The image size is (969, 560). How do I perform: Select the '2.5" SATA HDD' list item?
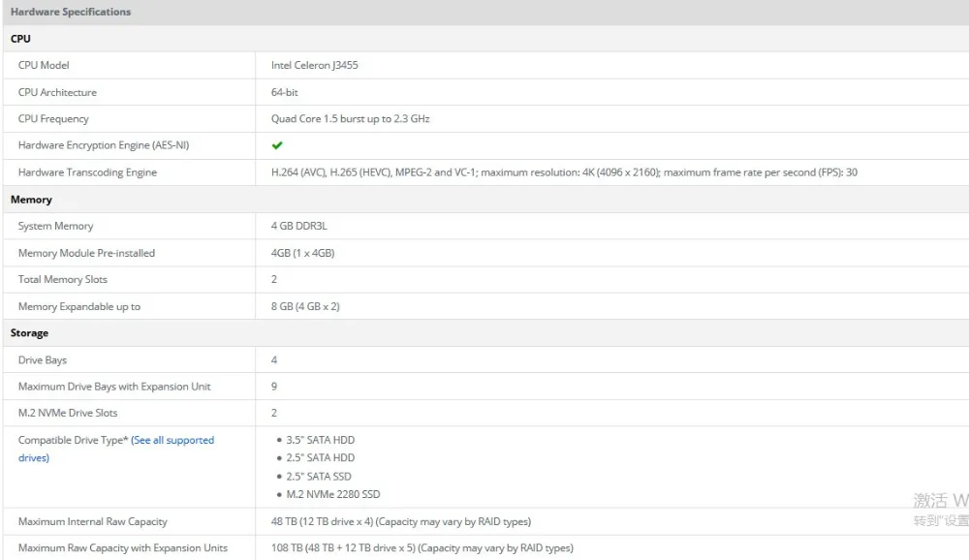tap(320, 458)
